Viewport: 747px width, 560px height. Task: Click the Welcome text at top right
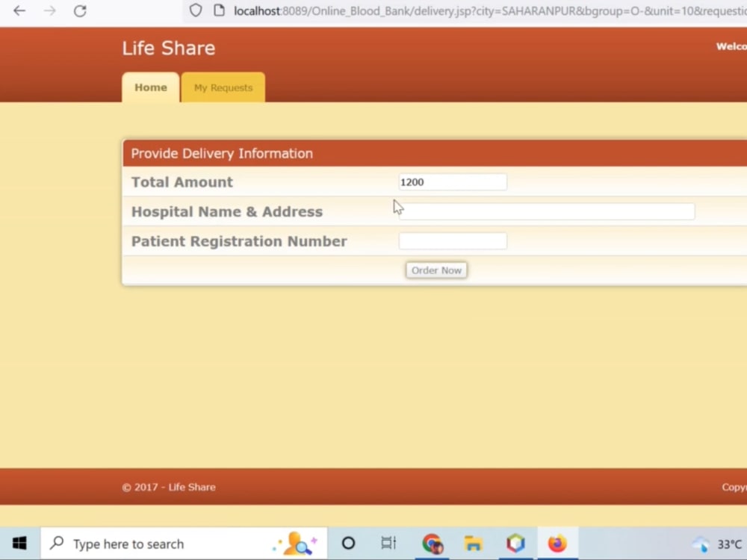point(731,46)
